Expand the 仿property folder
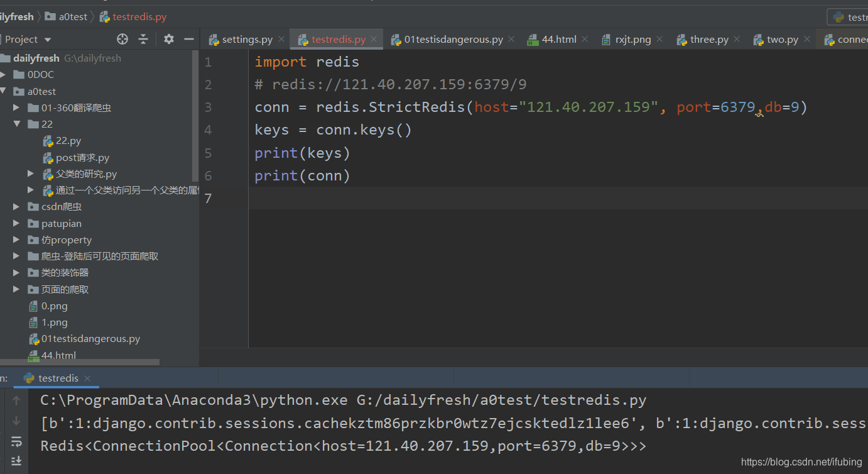 pyautogui.click(x=16, y=240)
